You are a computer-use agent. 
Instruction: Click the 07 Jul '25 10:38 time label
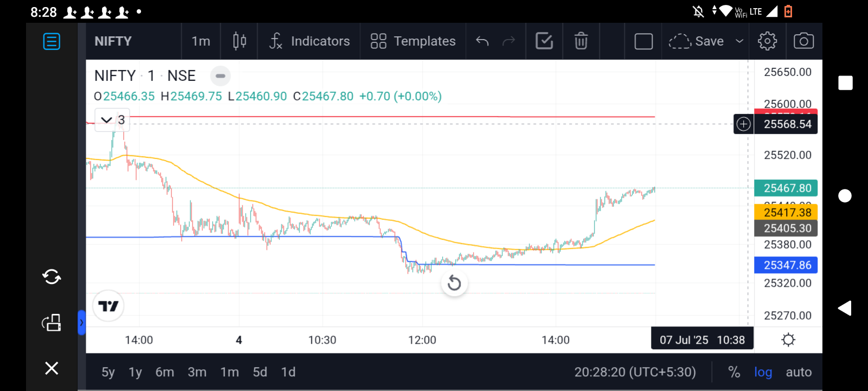702,340
